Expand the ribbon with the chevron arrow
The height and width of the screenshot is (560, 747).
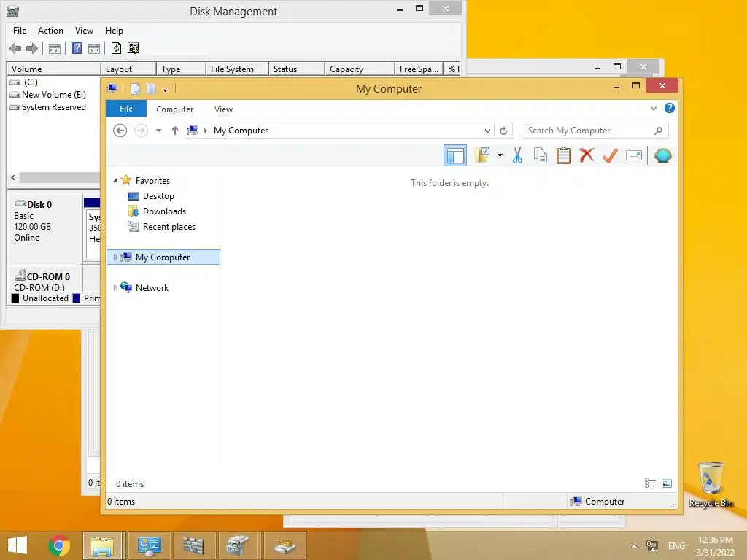tap(653, 108)
